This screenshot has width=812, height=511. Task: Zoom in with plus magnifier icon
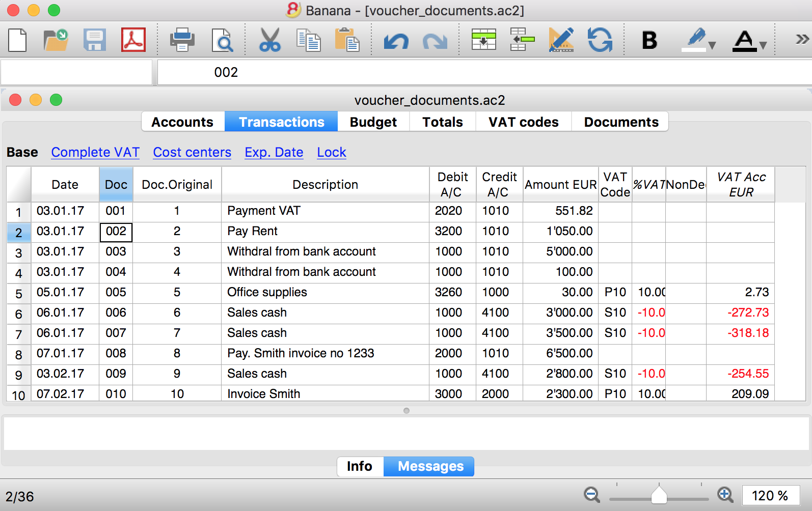coord(725,495)
